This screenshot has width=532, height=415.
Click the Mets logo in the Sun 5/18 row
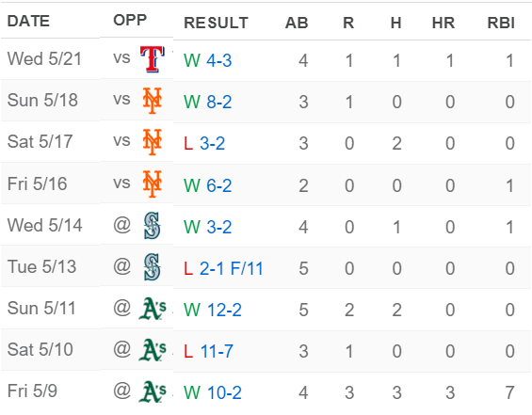[x=153, y=101]
